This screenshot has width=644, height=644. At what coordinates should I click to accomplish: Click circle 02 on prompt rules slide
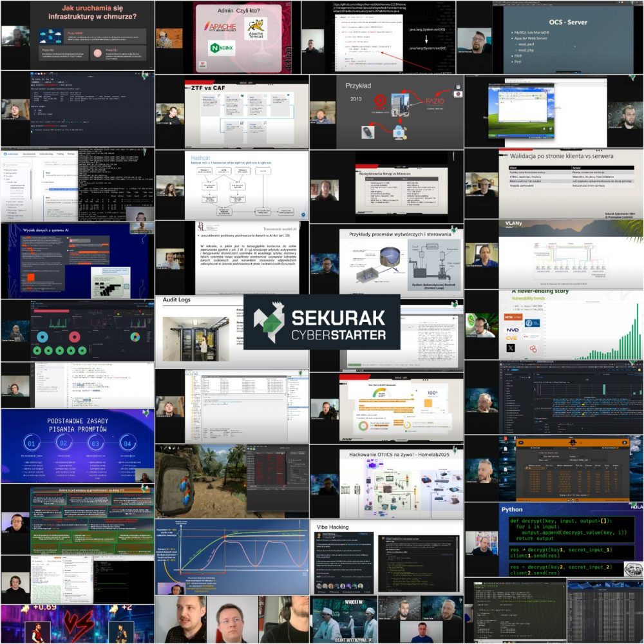[63, 443]
